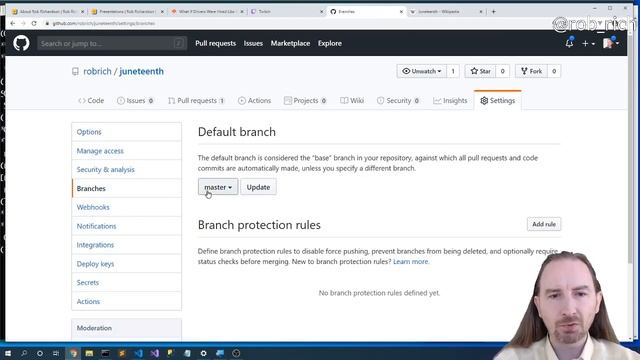The width and height of the screenshot is (640, 360).
Task: Switch to the Wiki tab
Action: point(352,100)
